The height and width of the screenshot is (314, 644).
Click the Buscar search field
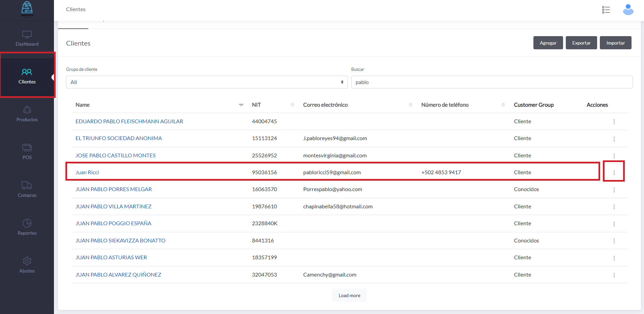[492, 82]
